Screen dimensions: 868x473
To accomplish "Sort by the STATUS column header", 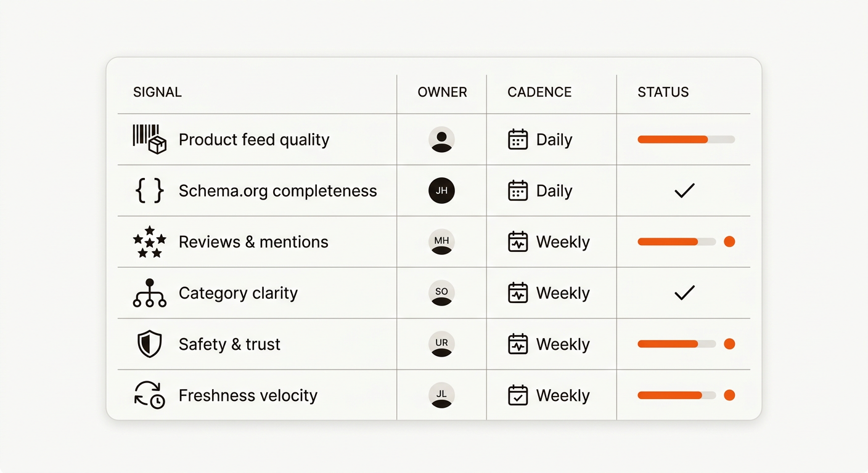I will [x=663, y=92].
